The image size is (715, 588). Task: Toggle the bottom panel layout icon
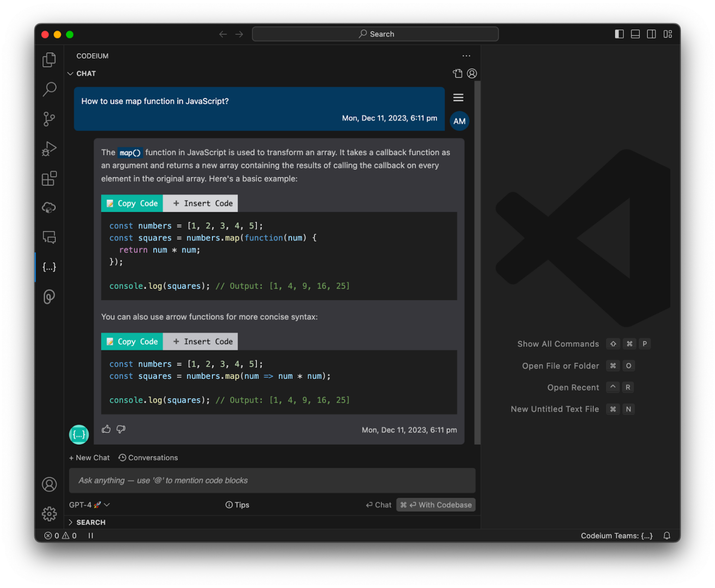tap(635, 34)
